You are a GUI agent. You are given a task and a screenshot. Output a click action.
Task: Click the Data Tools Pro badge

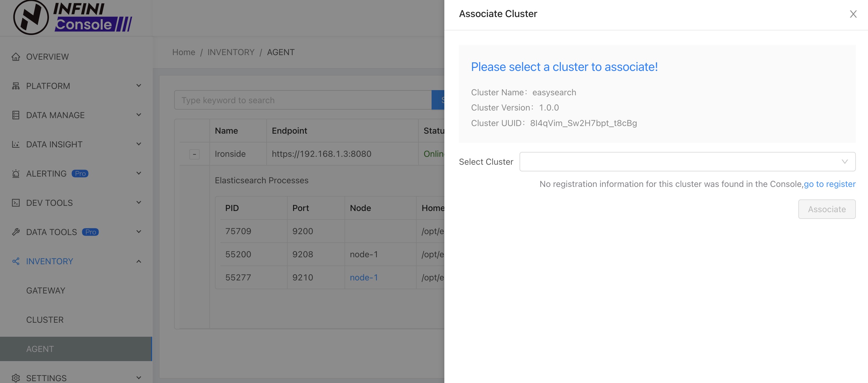[90, 232]
